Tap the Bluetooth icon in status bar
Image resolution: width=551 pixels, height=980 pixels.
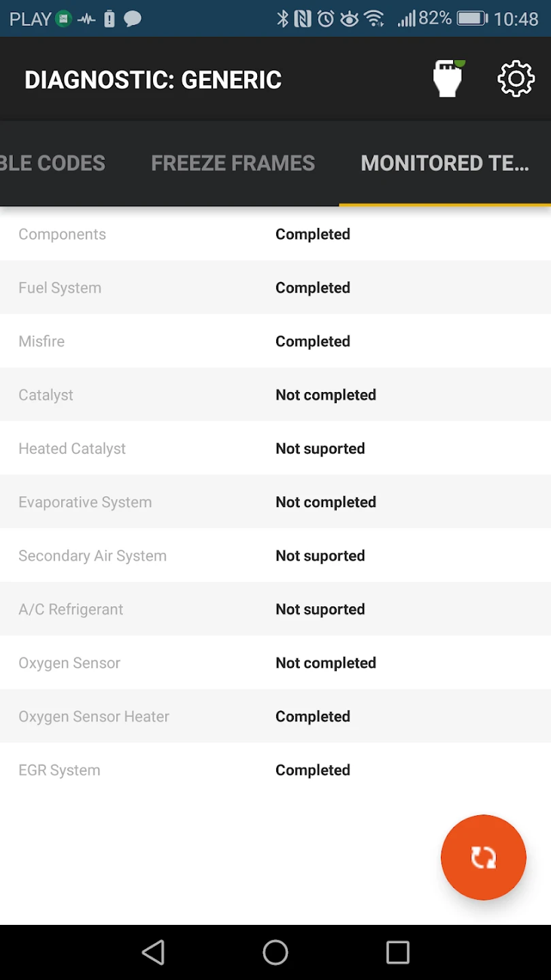click(x=282, y=18)
